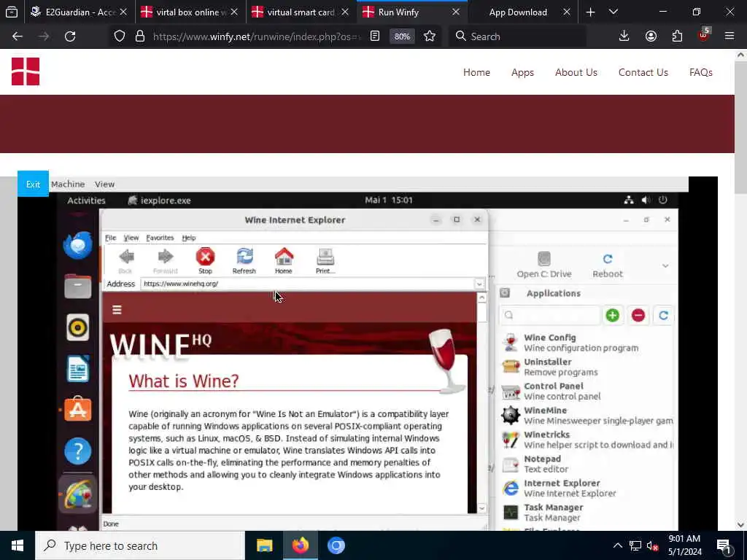747x560 pixels.
Task: Click the Firefox Search box
Action: coord(517,36)
